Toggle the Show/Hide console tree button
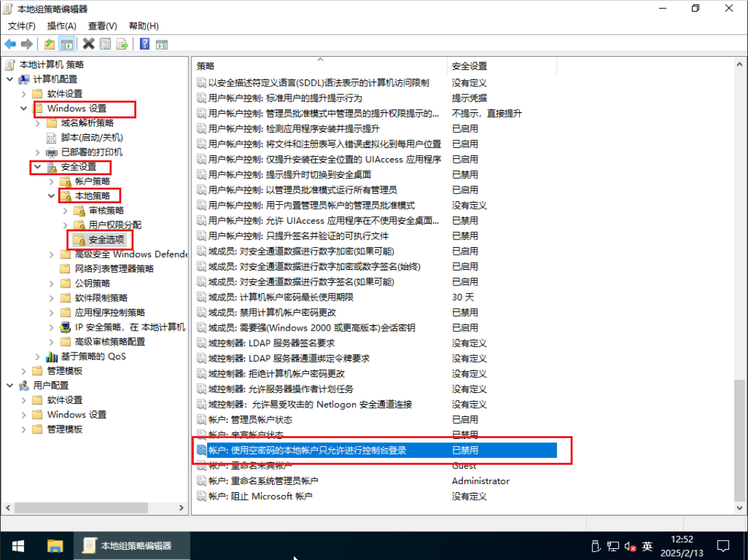 coord(66,44)
